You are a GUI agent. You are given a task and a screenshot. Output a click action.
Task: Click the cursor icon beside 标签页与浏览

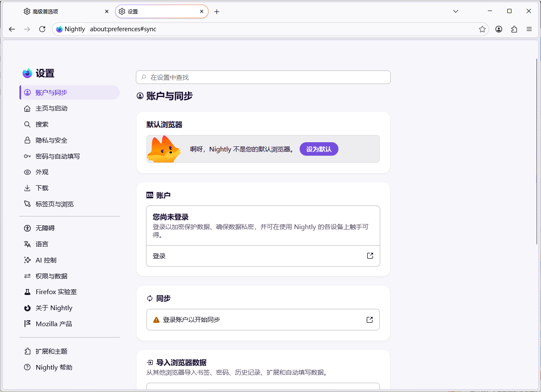click(27, 204)
